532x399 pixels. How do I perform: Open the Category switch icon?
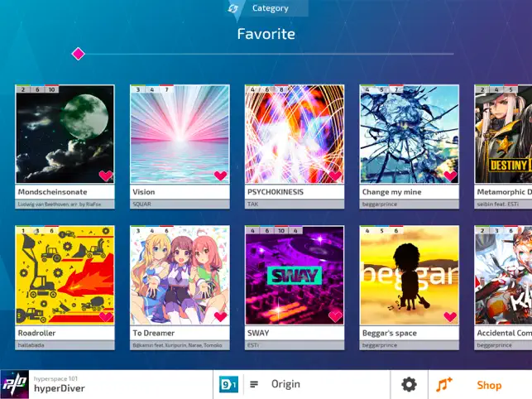click(233, 8)
